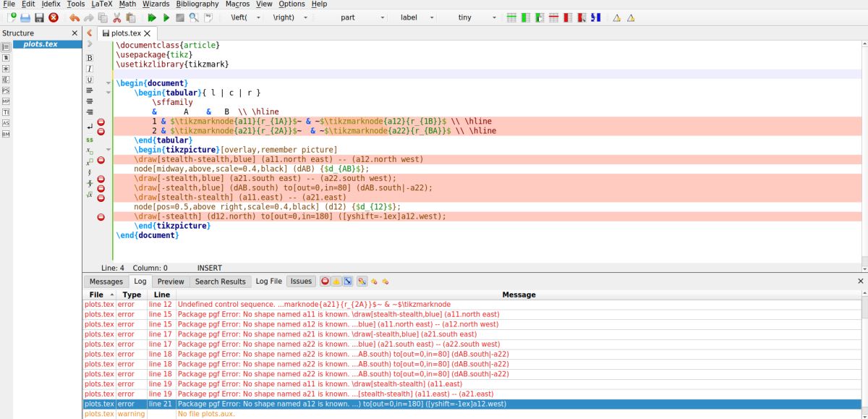This screenshot has width=868, height=419.
Task: Click the blue align table columns icon
Action: click(596, 17)
